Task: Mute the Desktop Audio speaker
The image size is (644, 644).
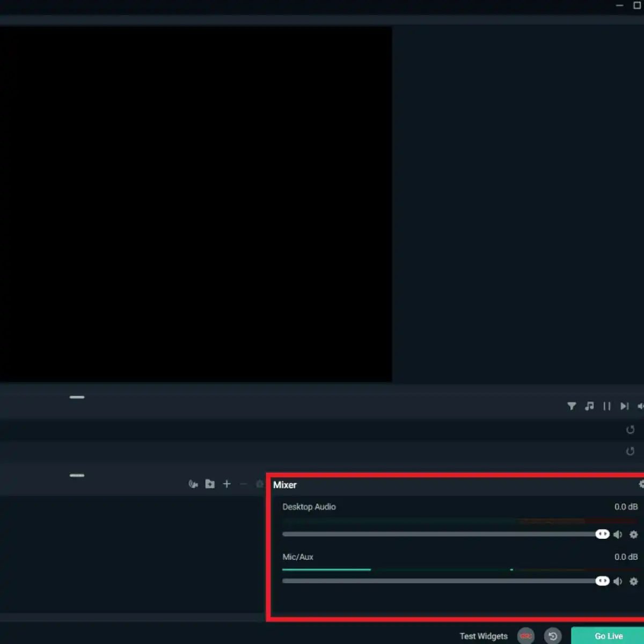Action: click(x=618, y=535)
